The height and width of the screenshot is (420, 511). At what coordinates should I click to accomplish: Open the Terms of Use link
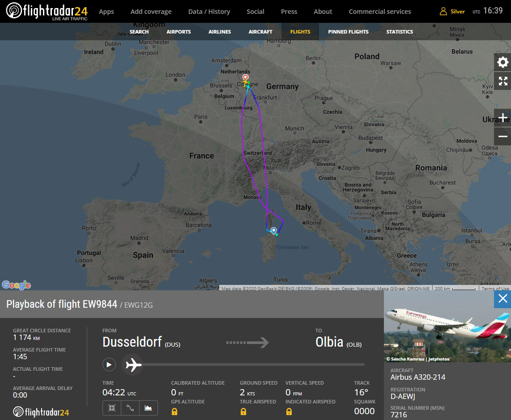pos(495,288)
